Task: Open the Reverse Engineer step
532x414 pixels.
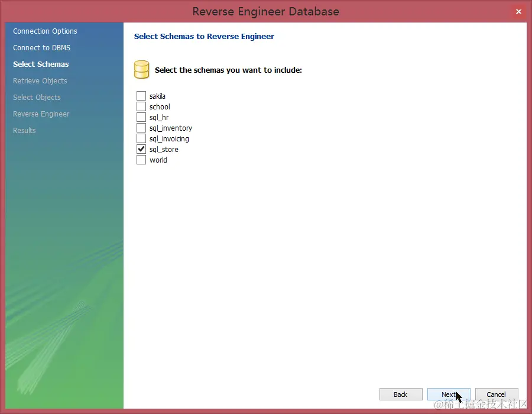Action: 41,114
